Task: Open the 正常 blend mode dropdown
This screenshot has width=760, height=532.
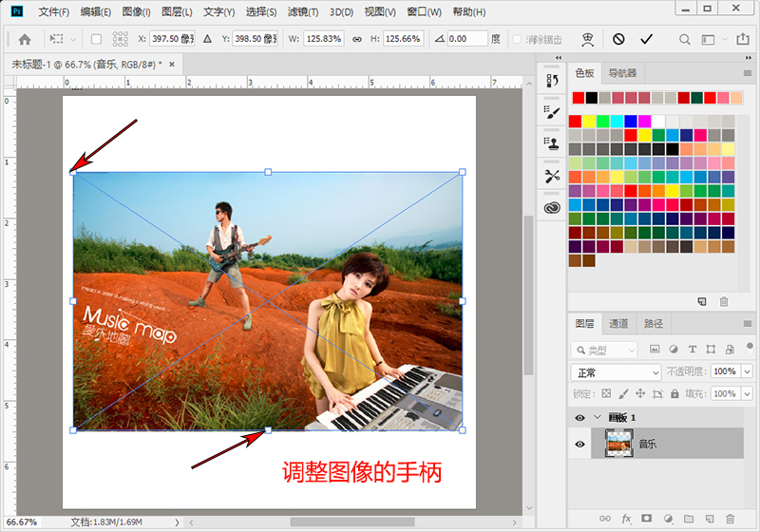Action: tap(616, 372)
